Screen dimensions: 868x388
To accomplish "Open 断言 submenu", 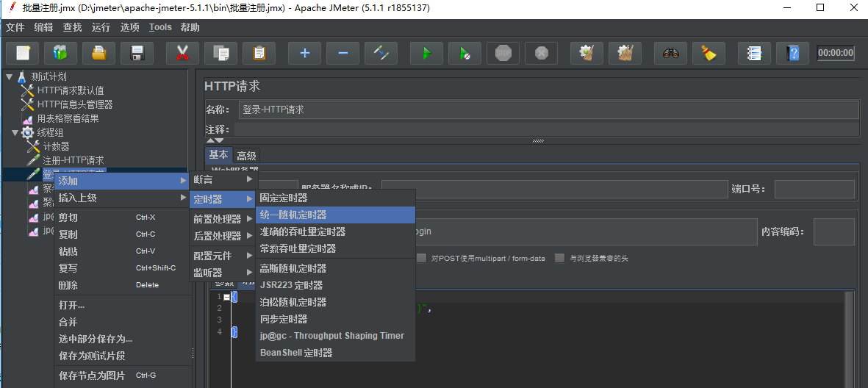I will [223, 179].
